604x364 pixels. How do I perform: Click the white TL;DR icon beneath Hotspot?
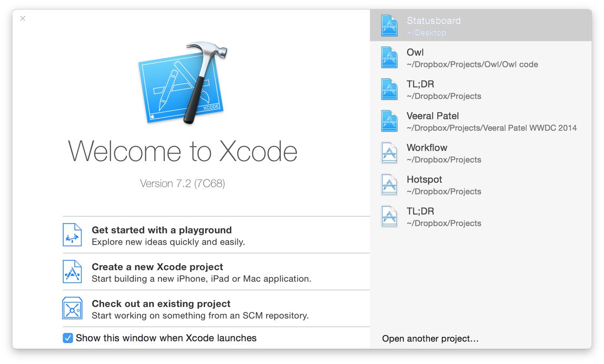[389, 217]
